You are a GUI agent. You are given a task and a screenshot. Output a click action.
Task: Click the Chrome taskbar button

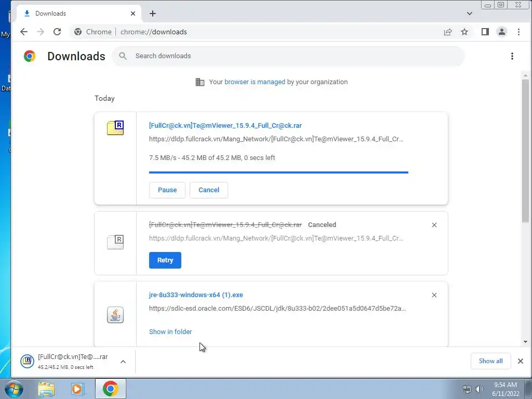pyautogui.click(x=111, y=389)
